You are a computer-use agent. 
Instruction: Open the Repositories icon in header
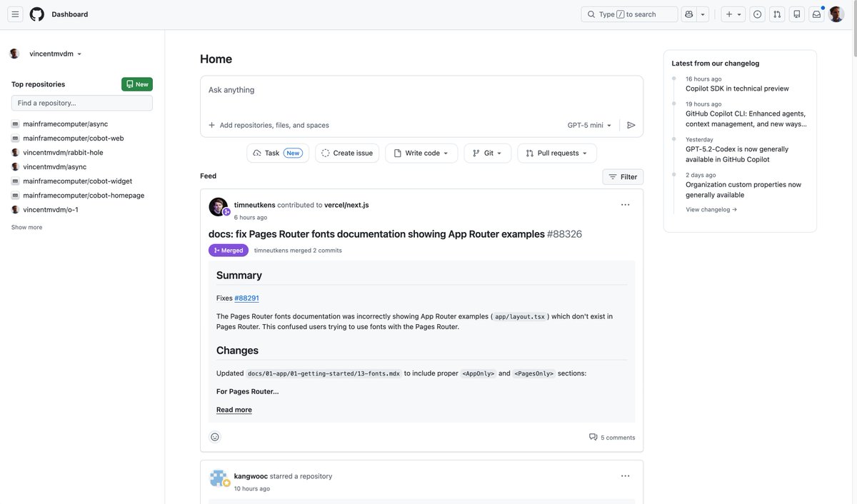(x=797, y=14)
